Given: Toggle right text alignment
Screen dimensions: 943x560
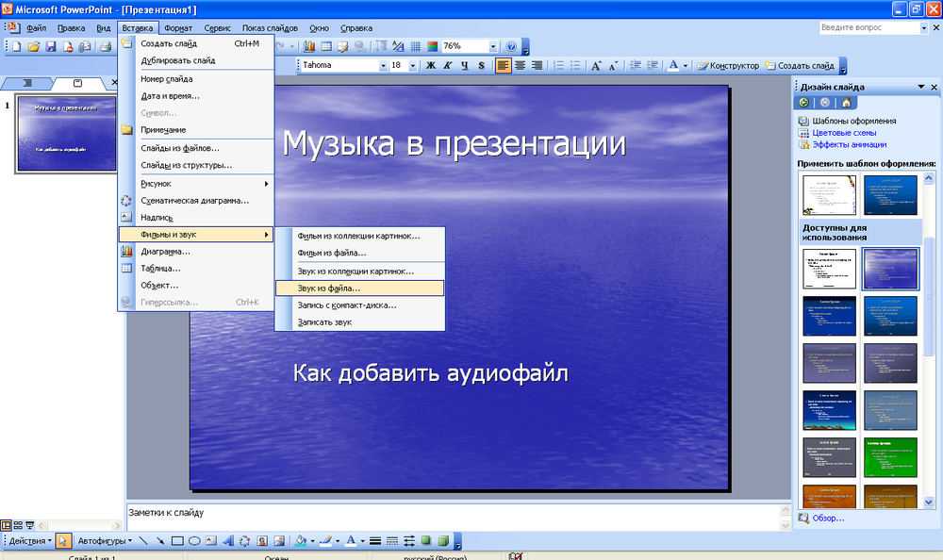Looking at the screenshot, I should 537,66.
